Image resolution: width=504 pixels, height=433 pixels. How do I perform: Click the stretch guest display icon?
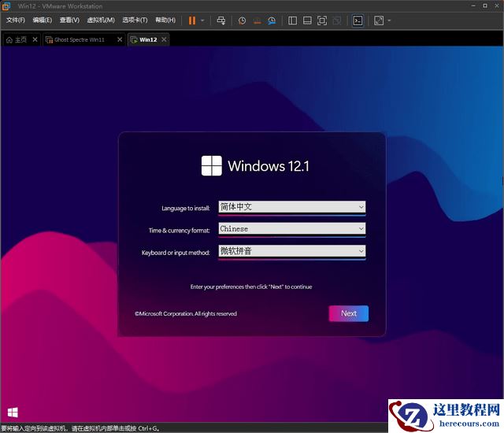(379, 20)
